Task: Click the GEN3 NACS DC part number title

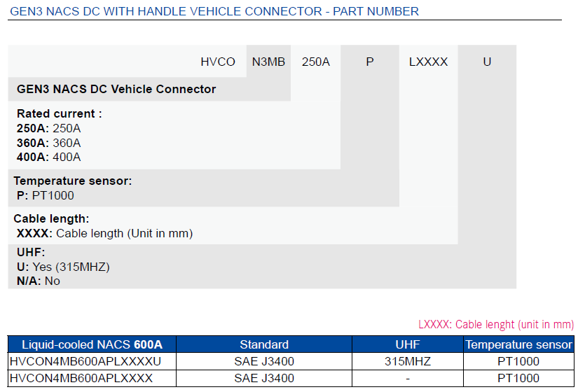Action: [x=214, y=11]
